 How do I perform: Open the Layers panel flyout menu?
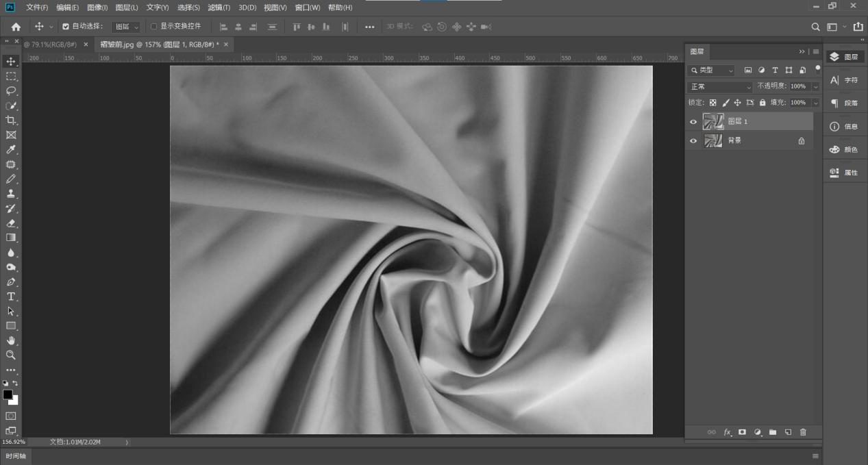816,52
